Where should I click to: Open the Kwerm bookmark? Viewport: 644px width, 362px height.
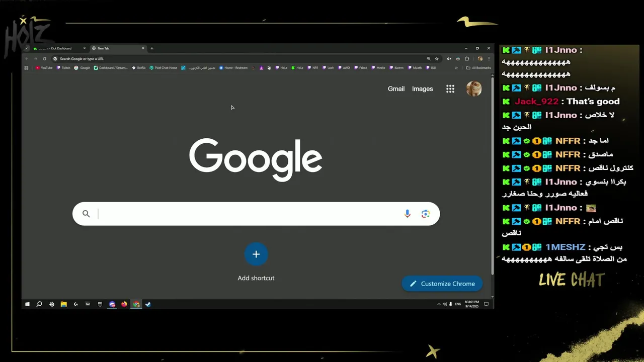(x=396, y=68)
